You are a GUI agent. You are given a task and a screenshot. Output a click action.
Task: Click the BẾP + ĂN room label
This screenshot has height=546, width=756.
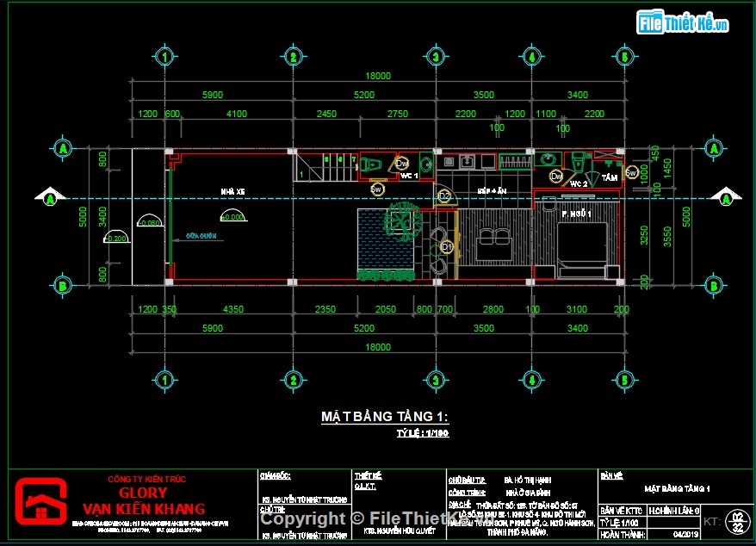pyautogui.click(x=492, y=189)
